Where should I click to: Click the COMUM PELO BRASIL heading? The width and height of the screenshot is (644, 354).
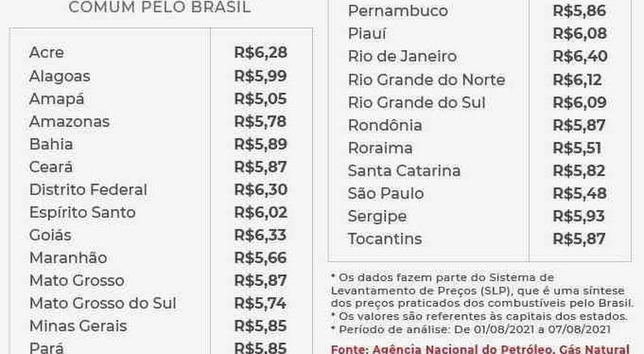tap(160, 7)
